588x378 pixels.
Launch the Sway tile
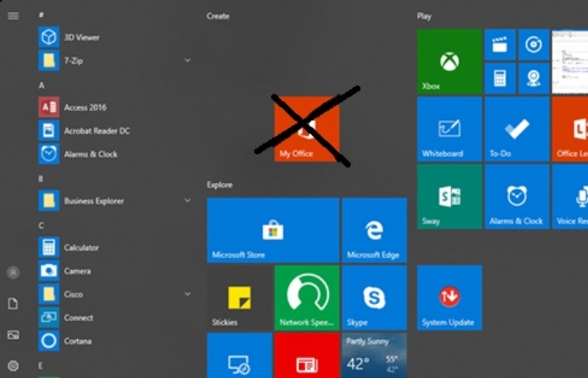tap(449, 197)
